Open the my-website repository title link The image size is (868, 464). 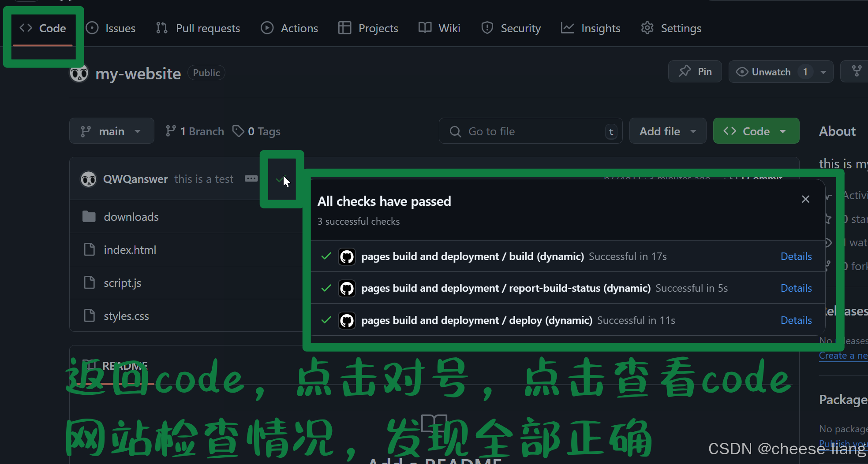(138, 74)
